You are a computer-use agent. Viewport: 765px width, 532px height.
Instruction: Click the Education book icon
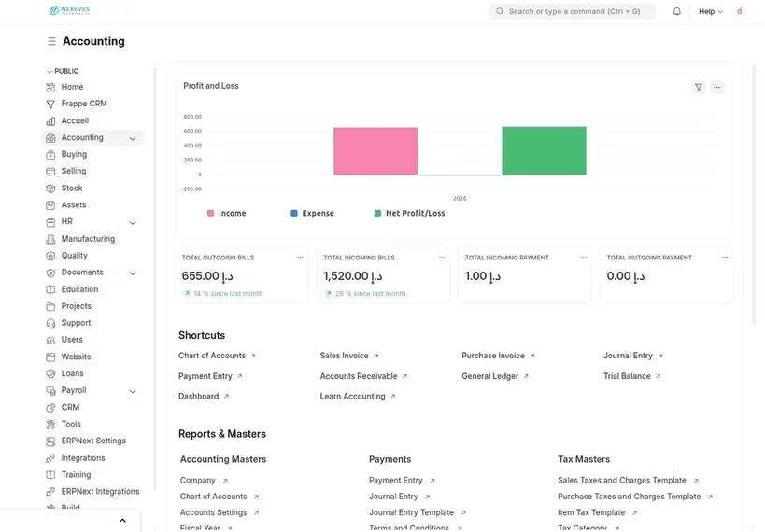[x=50, y=289]
